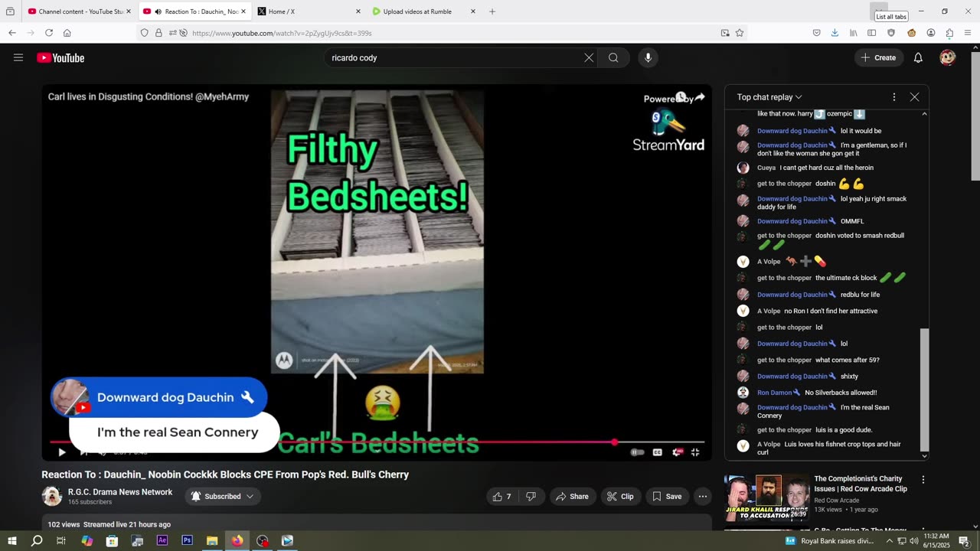Expand the Top chat replay dropdown
The image size is (980, 551).
769,97
